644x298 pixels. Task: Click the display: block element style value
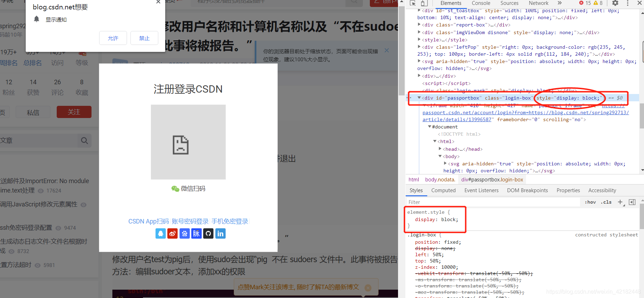450,220
